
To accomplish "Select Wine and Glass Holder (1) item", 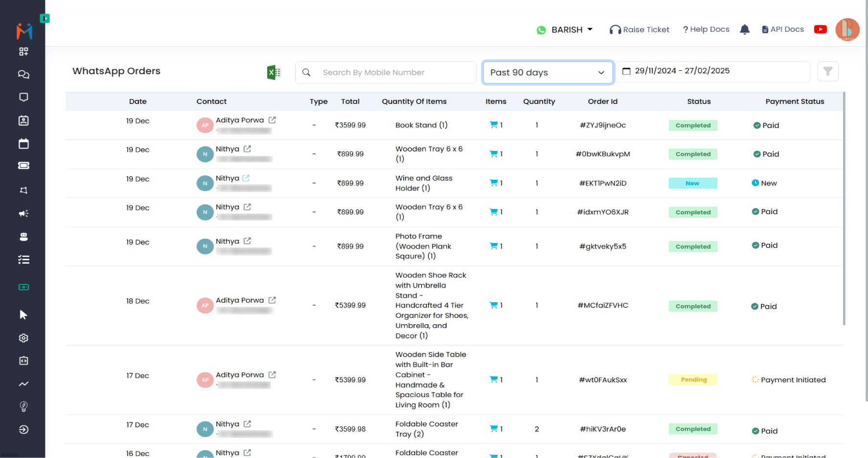I will (x=424, y=183).
